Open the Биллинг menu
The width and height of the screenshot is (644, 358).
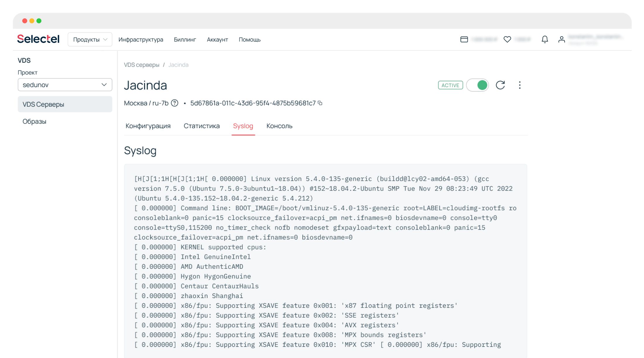click(185, 39)
